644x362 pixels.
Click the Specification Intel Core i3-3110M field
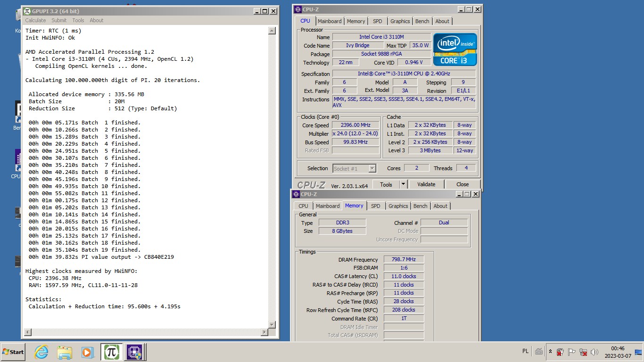coord(404,74)
